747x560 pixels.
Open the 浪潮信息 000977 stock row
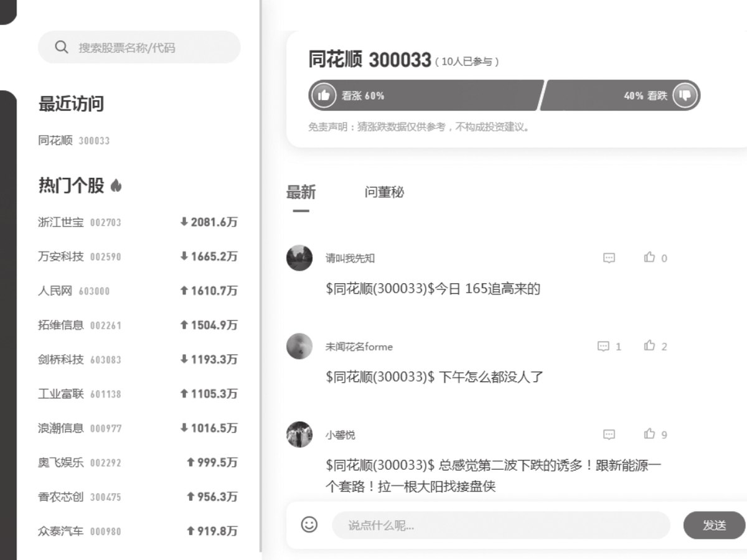coord(138,428)
